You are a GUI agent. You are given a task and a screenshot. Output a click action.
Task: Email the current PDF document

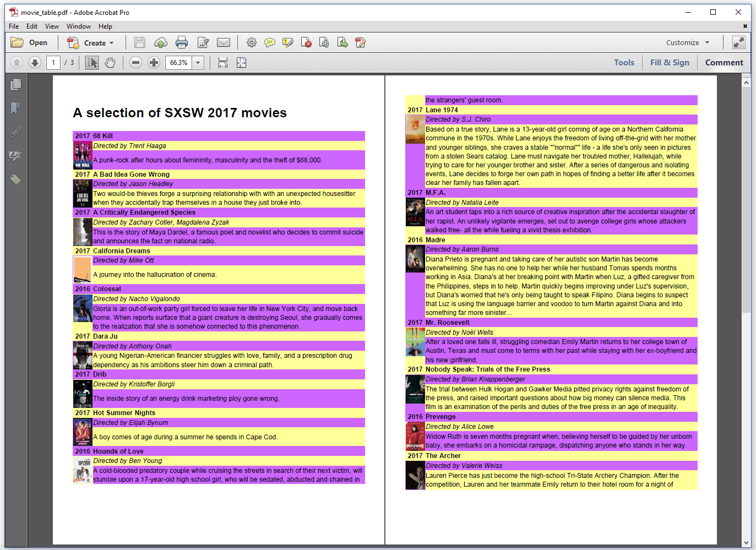223,42
